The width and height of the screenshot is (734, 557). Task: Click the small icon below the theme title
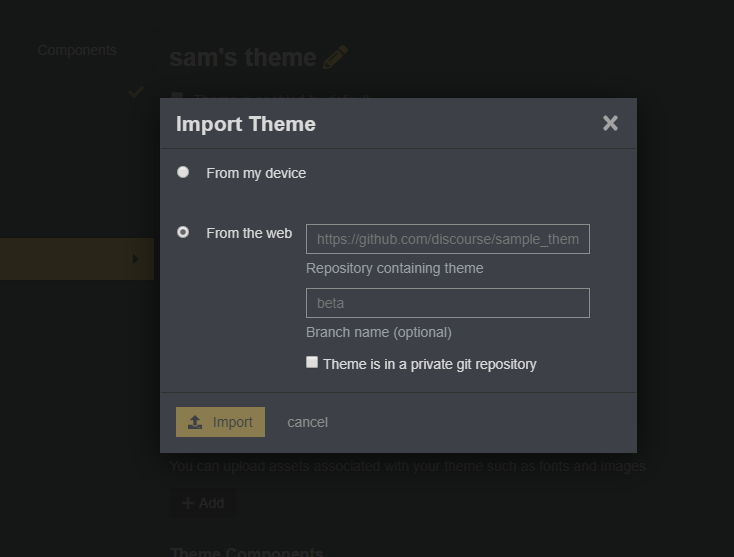pos(177,97)
